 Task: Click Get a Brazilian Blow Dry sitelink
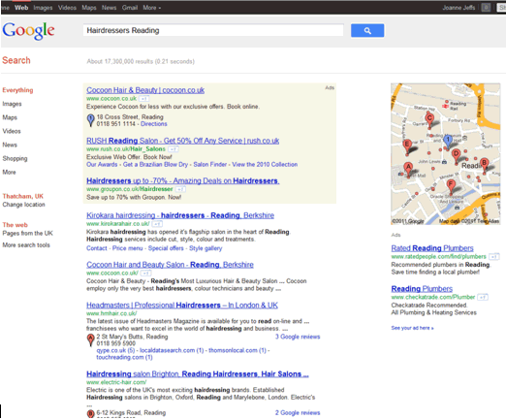point(155,165)
